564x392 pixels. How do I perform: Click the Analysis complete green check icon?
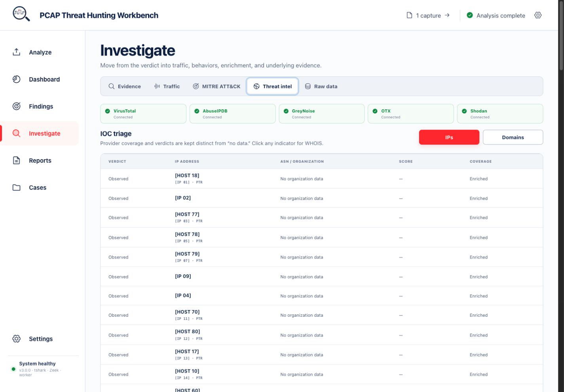(x=470, y=15)
